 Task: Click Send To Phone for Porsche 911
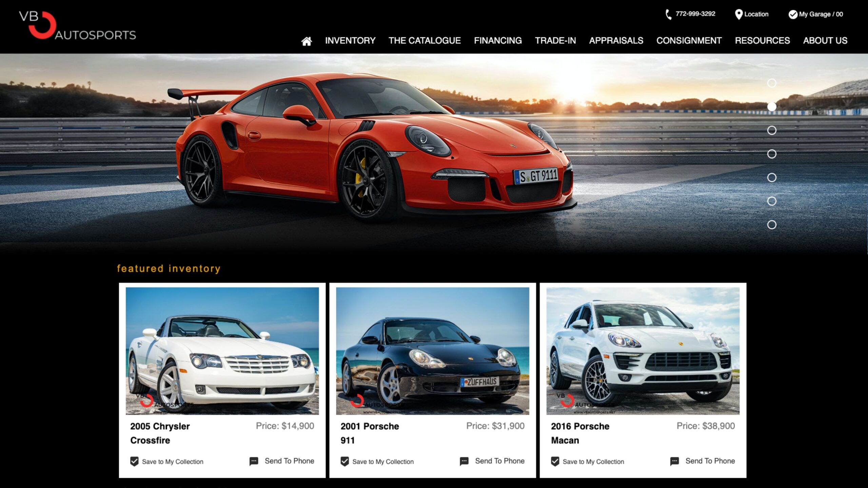coord(500,461)
